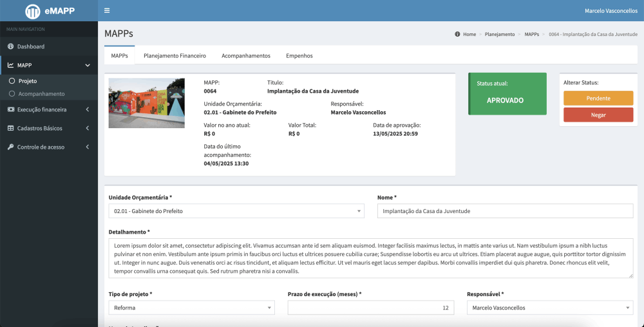The width and height of the screenshot is (644, 327).
Task: Open the Responsável dropdown
Action: click(x=549, y=308)
